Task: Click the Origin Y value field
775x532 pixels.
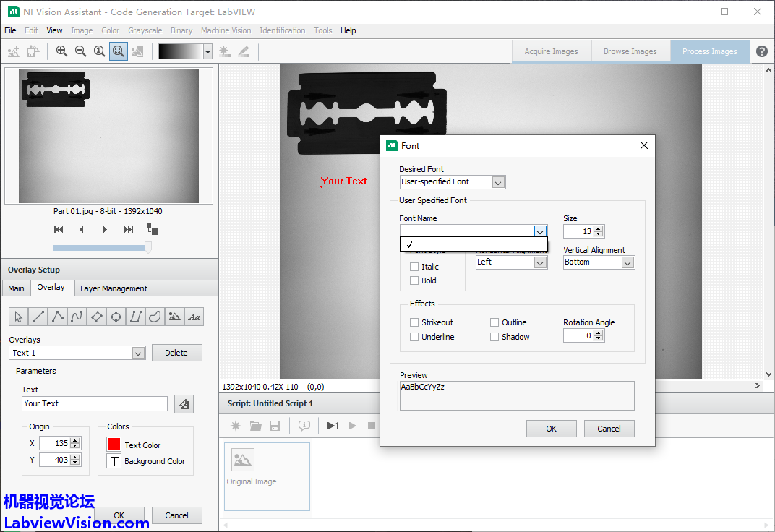Action: click(x=55, y=460)
